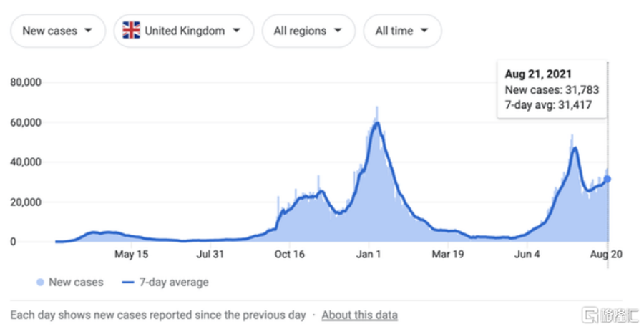Click the New cases legend dot

(39, 283)
